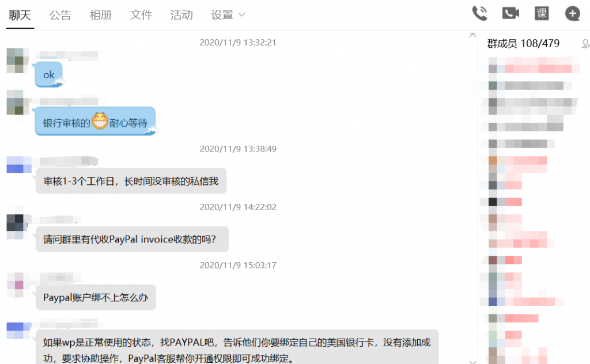The width and height of the screenshot is (590, 364).
Task: Open the group class (课) icon
Action: coord(542,14)
